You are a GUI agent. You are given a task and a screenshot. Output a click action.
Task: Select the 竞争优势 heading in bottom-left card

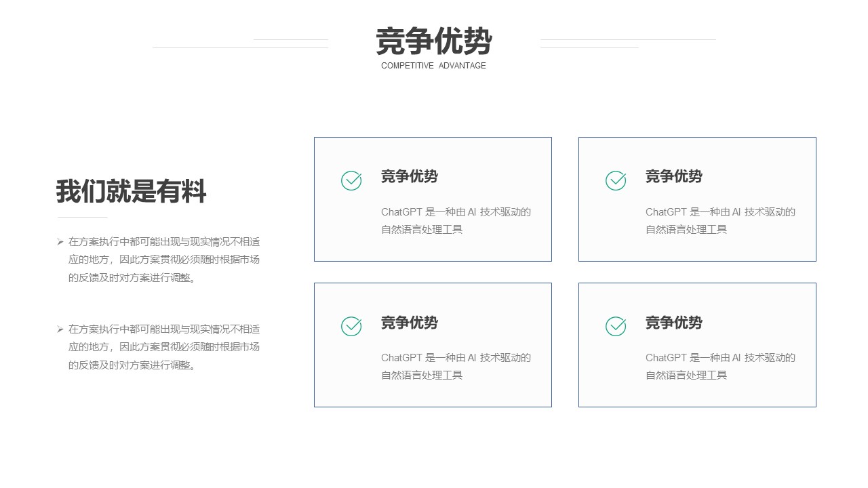(x=410, y=323)
